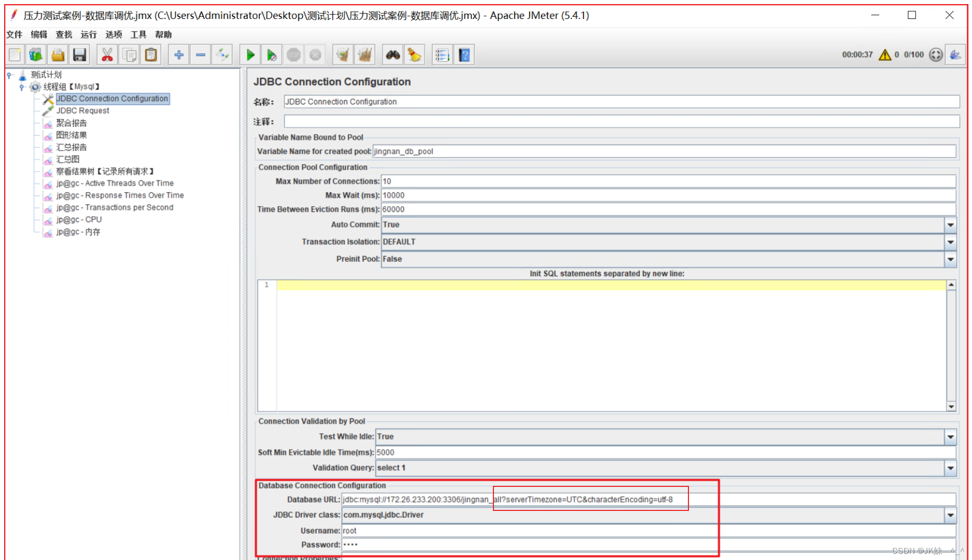Click the 名称 name input field
Image resolution: width=972 pixels, height=560 pixels.
coord(621,102)
